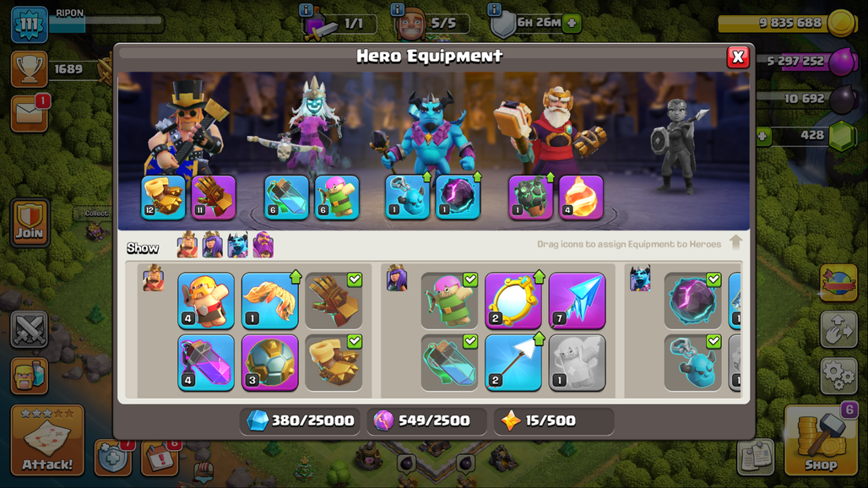Tap the Action Figure mirror equipment level 2

pyautogui.click(x=513, y=301)
